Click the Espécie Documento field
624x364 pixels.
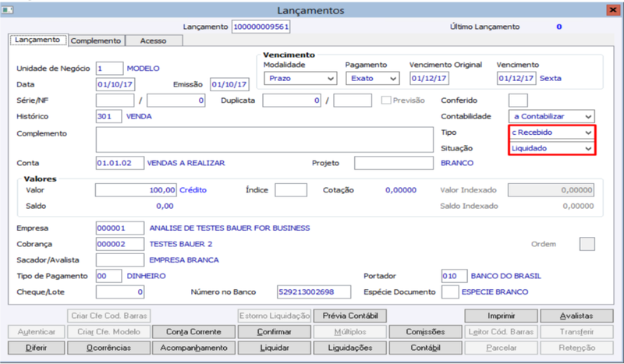[450, 292]
